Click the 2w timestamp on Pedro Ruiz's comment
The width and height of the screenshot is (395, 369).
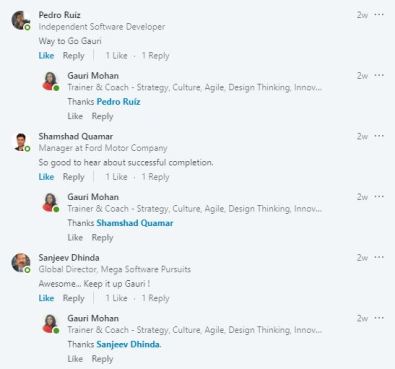[362, 15]
